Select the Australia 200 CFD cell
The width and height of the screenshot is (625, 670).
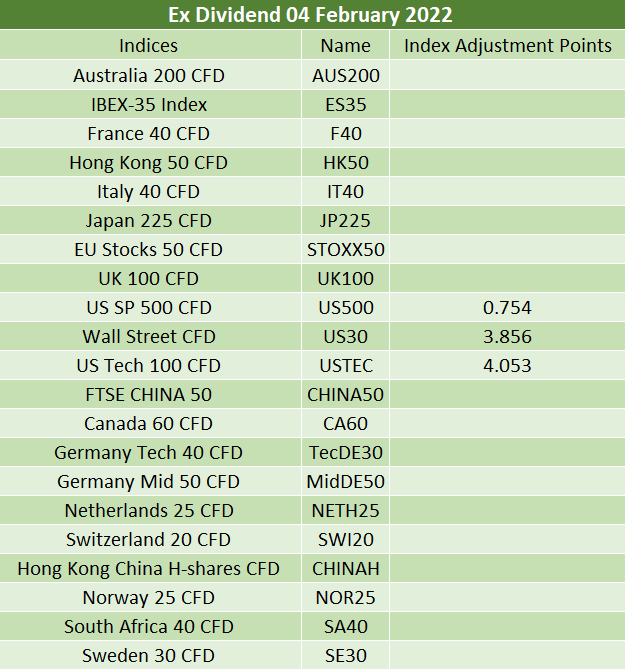point(149,76)
